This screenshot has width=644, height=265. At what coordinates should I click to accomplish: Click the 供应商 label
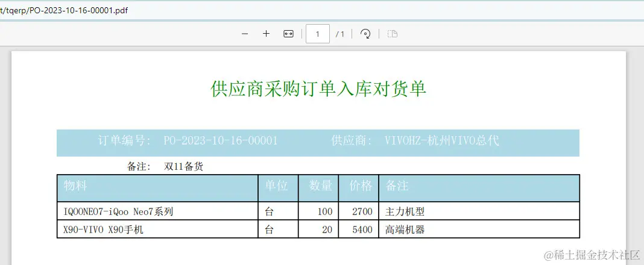tap(352, 141)
